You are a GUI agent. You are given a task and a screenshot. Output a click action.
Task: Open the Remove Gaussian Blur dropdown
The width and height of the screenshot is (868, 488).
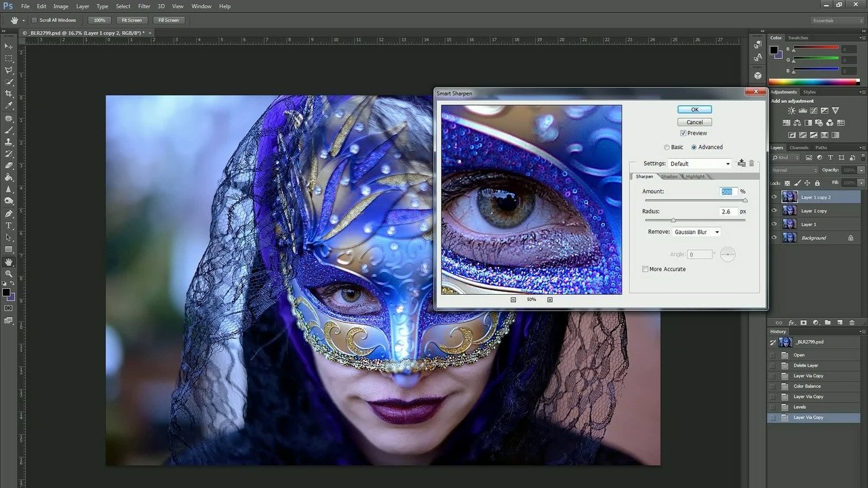coord(696,232)
